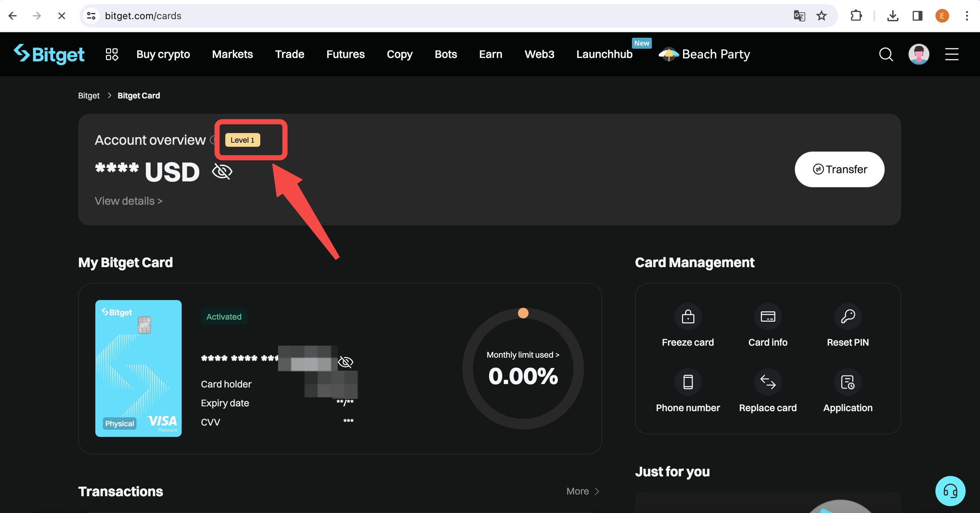
Task: Open the customer support chat bubble
Action: (950, 491)
